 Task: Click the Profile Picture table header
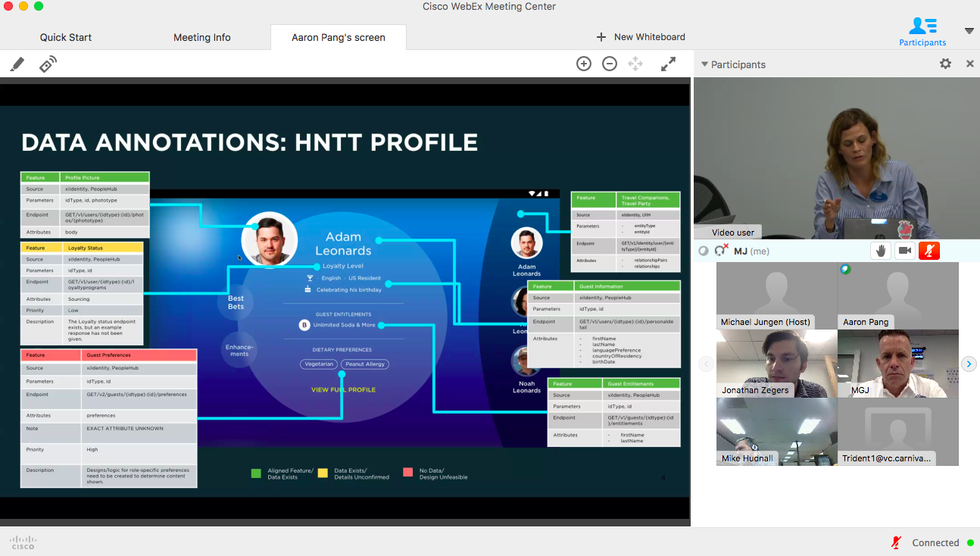click(85, 178)
